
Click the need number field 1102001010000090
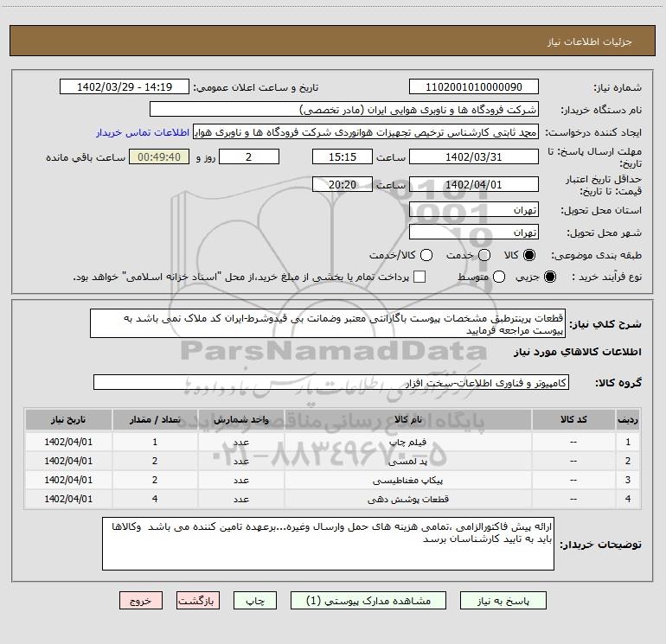pyautogui.click(x=474, y=87)
